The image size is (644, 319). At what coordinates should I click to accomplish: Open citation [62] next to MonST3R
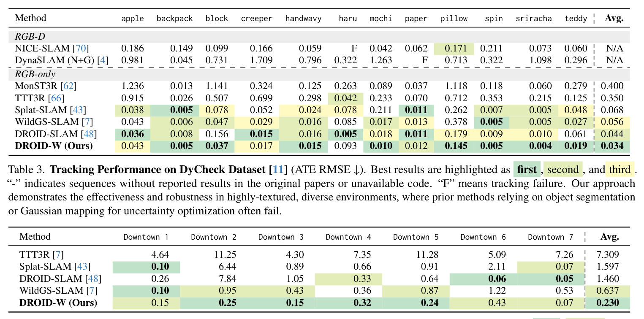[x=68, y=86]
